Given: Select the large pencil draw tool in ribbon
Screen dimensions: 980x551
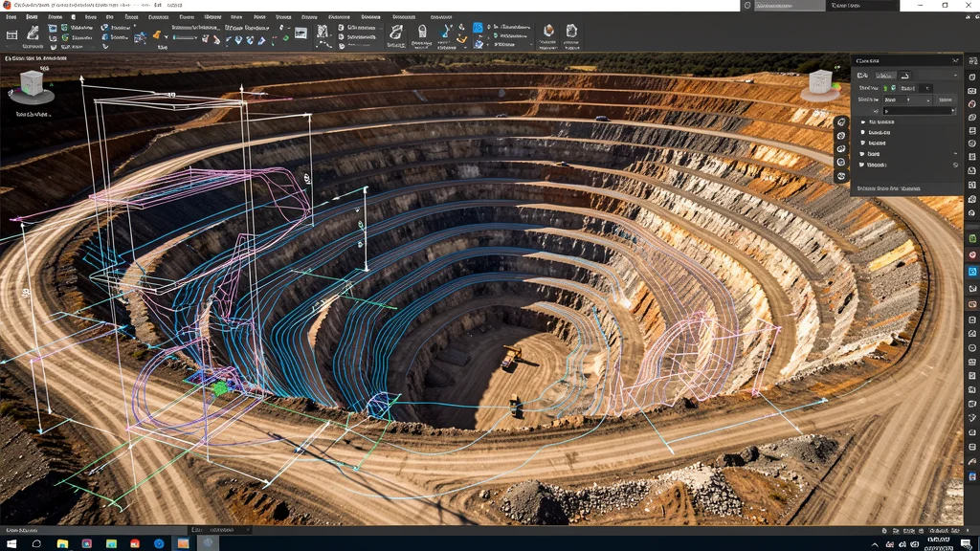Looking at the screenshot, I should tap(33, 32).
